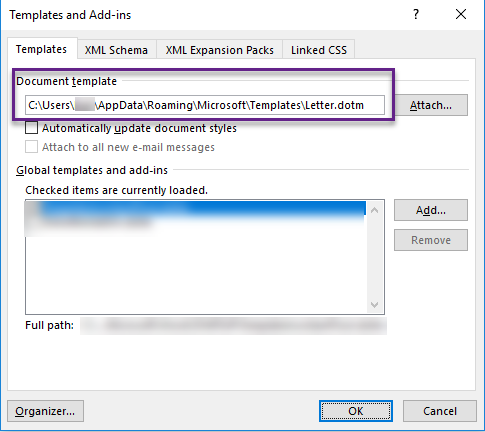Click the list scroll up arrow
Image resolution: width=485 pixels, height=432 pixels.
[374, 210]
